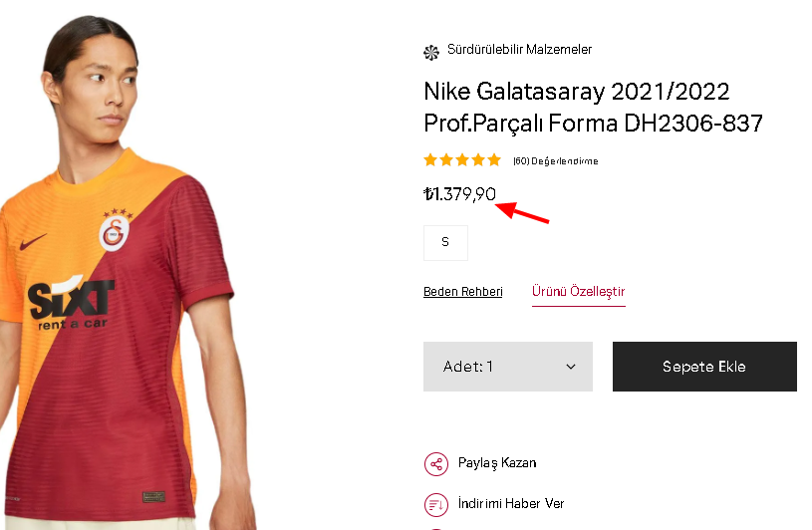812x530 pixels.
Task: Open the (60) Değerlendirme reviews link
Action: pos(556,161)
